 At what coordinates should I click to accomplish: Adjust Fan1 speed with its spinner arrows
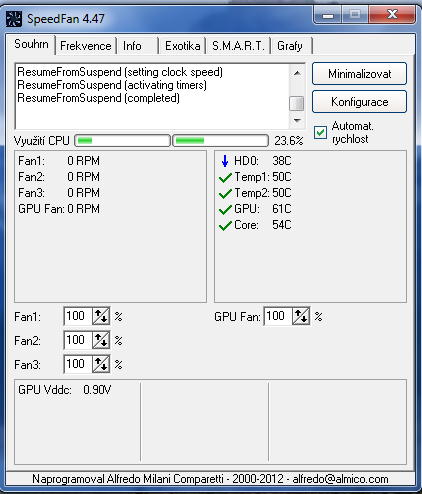tap(101, 316)
